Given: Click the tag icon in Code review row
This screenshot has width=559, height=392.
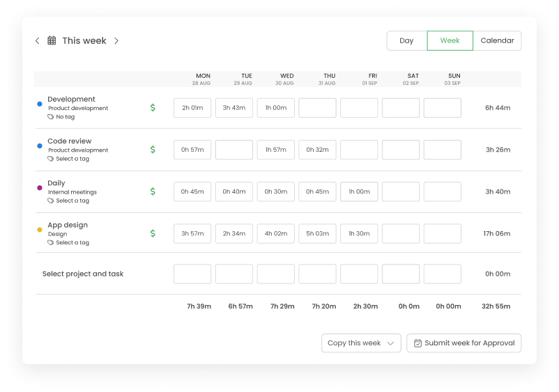Looking at the screenshot, I should [51, 159].
